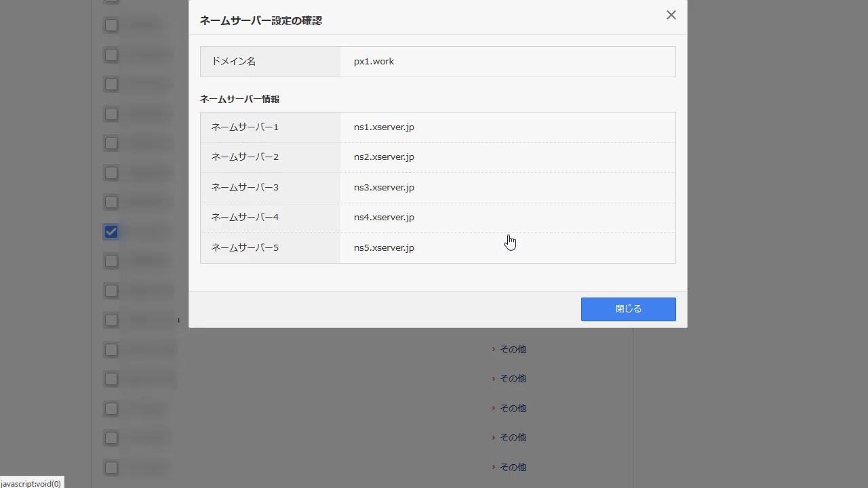The image size is (868, 488).
Task: Click the ns1.xserver.jp value
Action: click(384, 127)
